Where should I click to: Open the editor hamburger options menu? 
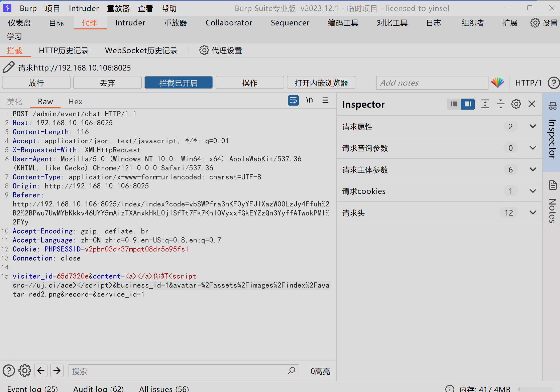[325, 100]
